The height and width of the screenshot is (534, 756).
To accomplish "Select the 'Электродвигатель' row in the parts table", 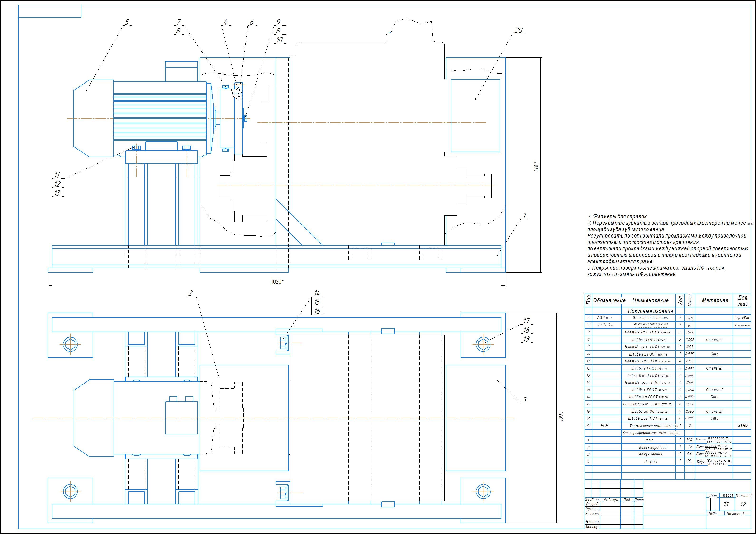I will [650, 318].
